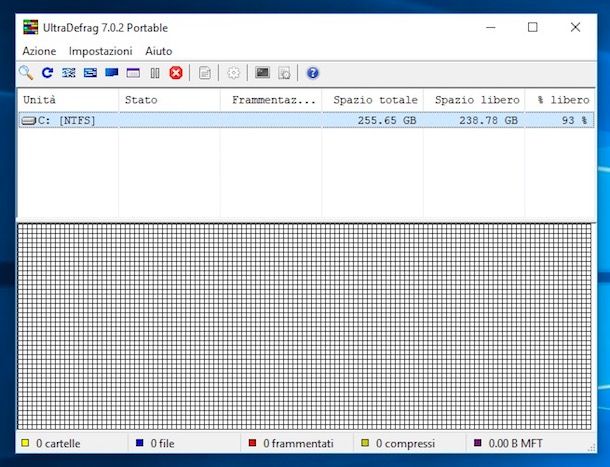This screenshot has height=467, width=610.
Task: Click the blue Help question mark icon
Action: tap(313, 73)
